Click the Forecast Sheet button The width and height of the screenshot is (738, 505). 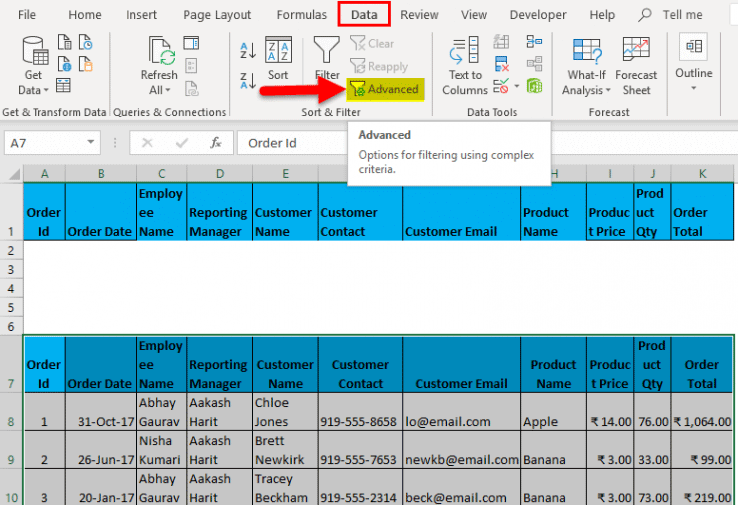(x=636, y=66)
